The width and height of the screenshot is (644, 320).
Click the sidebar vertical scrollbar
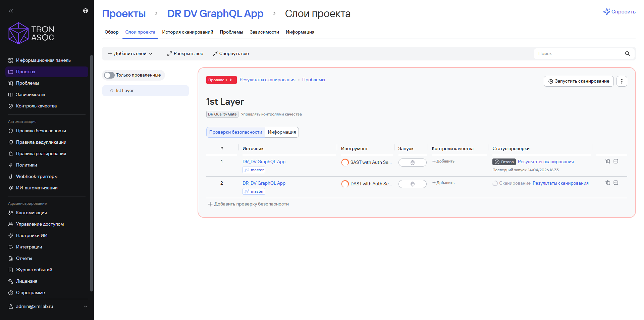[92, 173]
